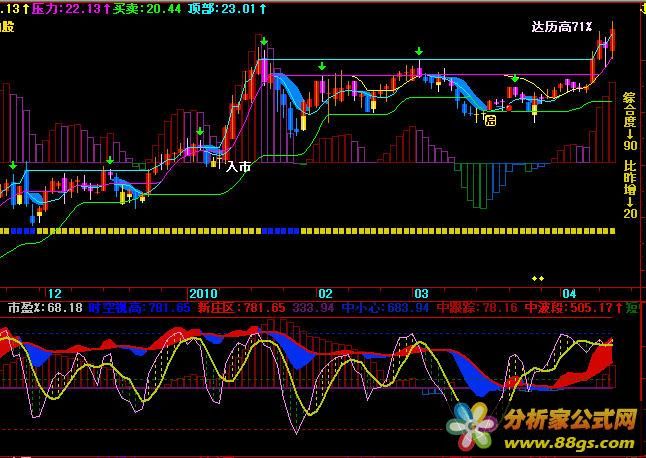Click the purple 333.94 value
Viewport: 646px width, 458px height.
[x=313, y=308]
